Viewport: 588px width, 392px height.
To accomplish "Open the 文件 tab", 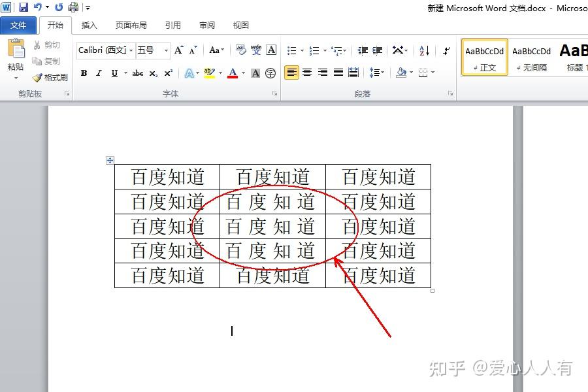I will click(18, 25).
